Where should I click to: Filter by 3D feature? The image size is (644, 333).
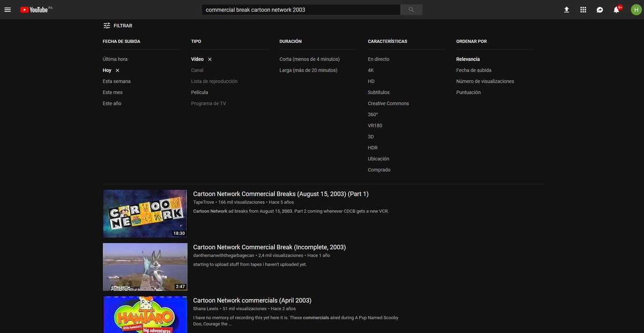[x=371, y=136]
